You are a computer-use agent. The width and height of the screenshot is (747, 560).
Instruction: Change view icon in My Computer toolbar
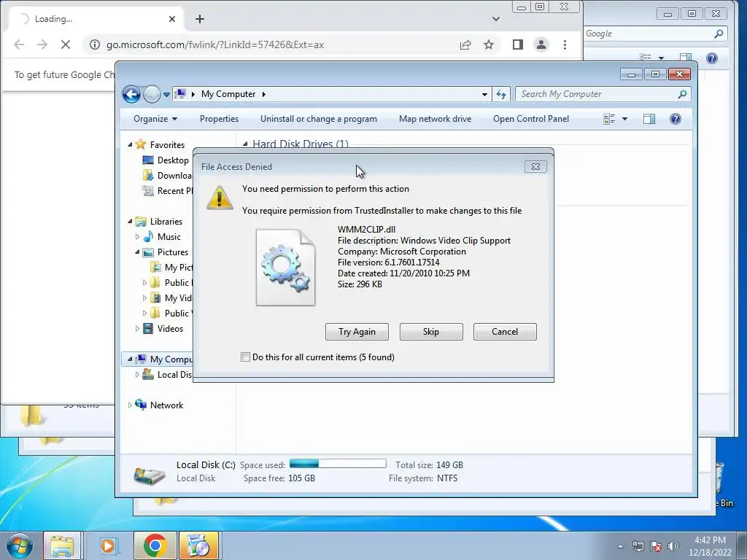[609, 119]
